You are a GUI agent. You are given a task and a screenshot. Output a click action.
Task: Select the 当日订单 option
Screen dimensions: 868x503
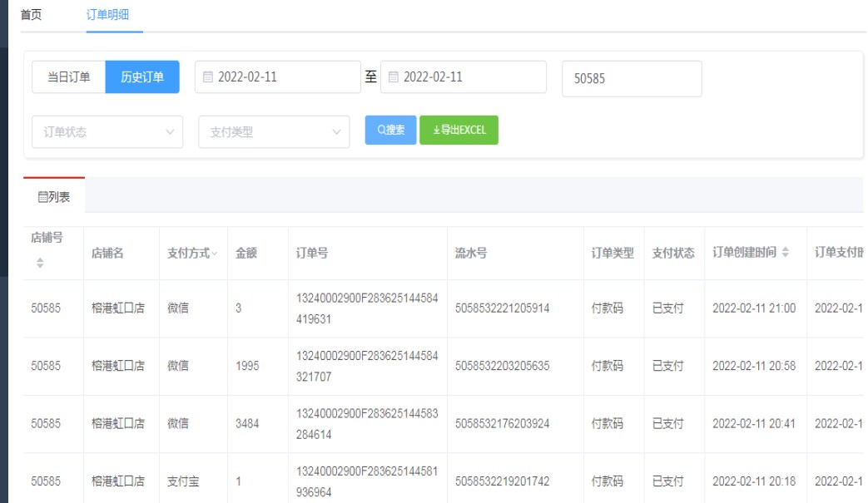point(68,77)
